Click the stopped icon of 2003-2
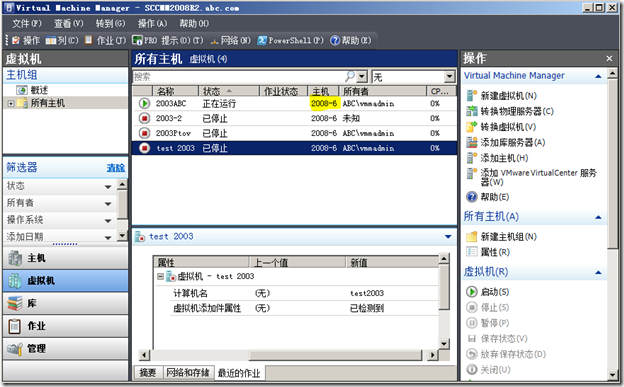The width and height of the screenshot is (624, 387). 144,118
